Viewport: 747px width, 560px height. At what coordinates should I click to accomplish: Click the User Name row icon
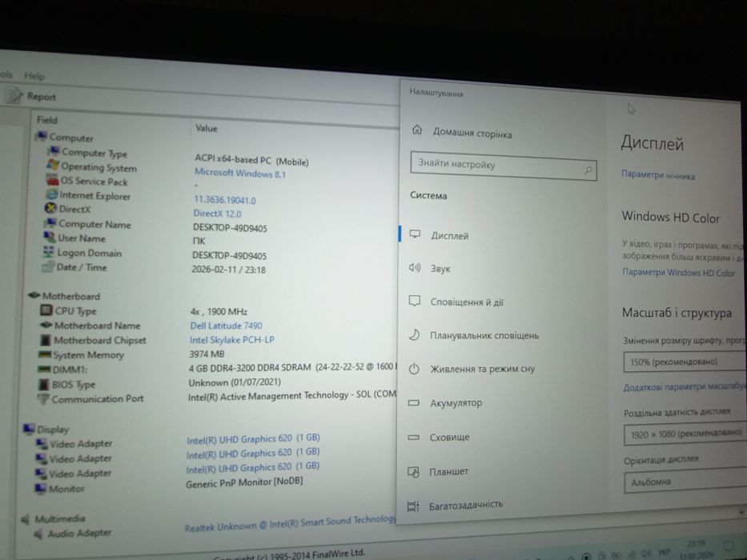click(50, 237)
